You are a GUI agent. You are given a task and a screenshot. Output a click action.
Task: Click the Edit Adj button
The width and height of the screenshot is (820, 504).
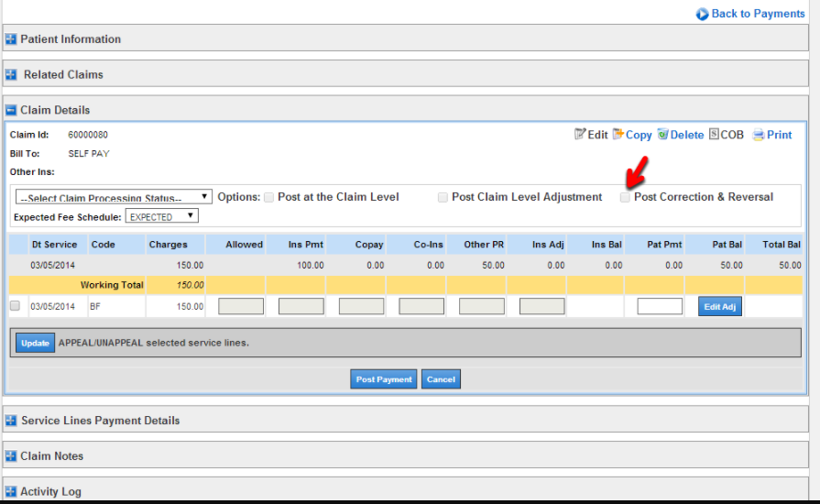coord(719,307)
